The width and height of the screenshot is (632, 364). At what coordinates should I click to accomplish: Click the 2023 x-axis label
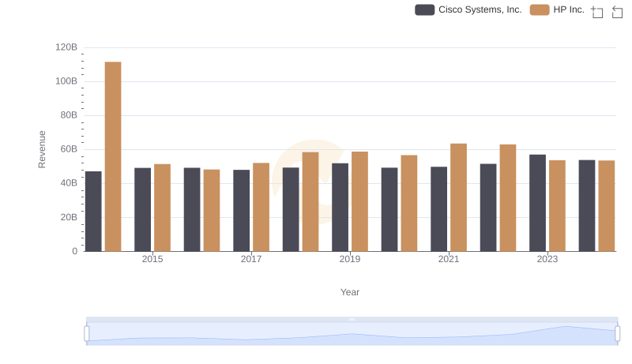pos(547,259)
